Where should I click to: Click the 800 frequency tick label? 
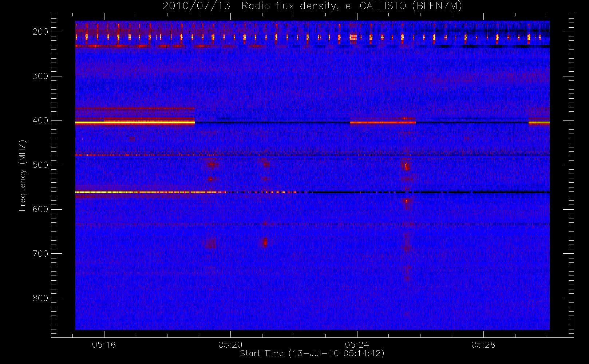[40, 298]
